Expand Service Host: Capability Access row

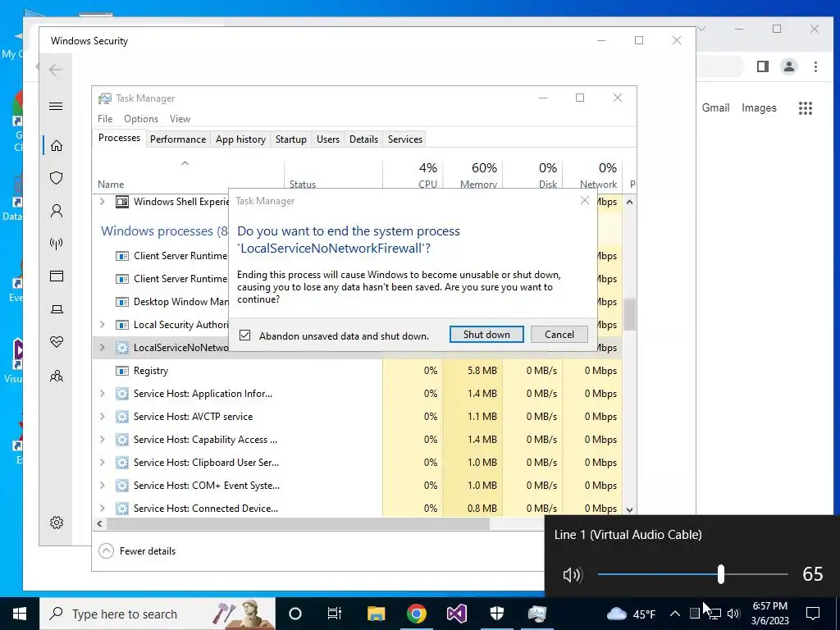click(x=103, y=440)
